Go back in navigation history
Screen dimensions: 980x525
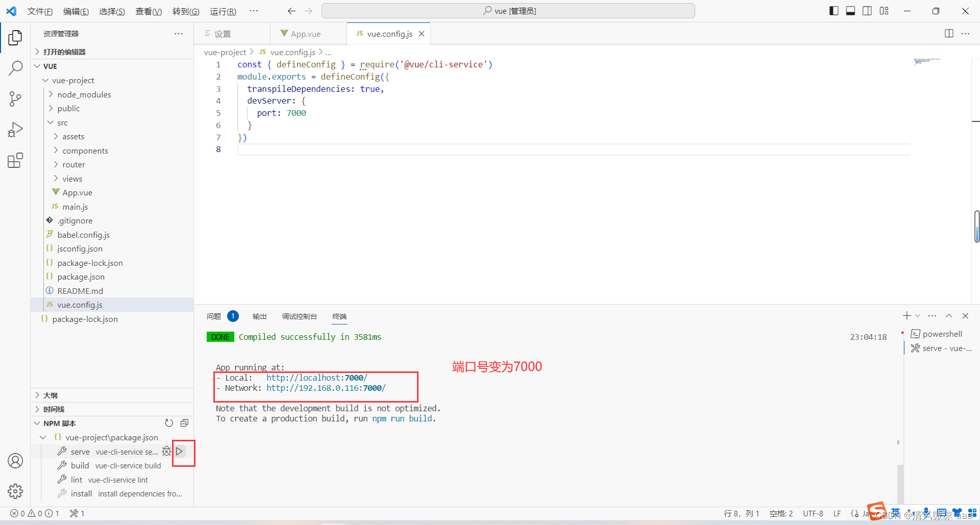(291, 11)
